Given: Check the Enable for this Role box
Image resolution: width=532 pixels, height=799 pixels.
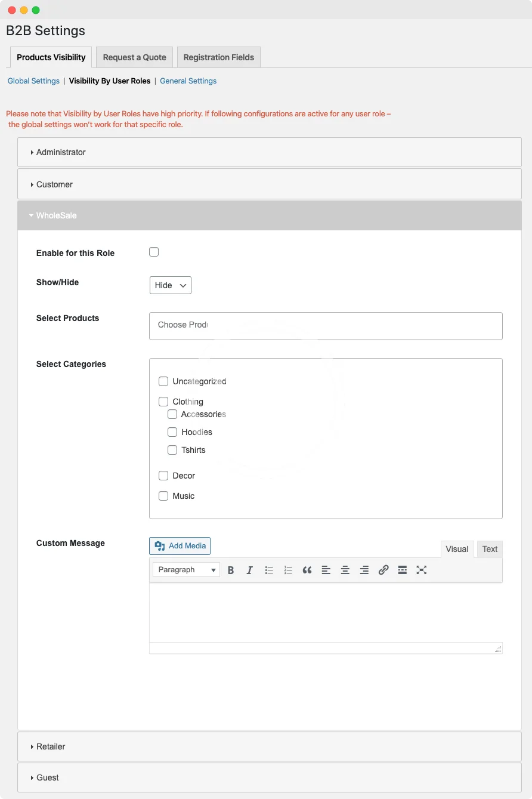Looking at the screenshot, I should [154, 252].
